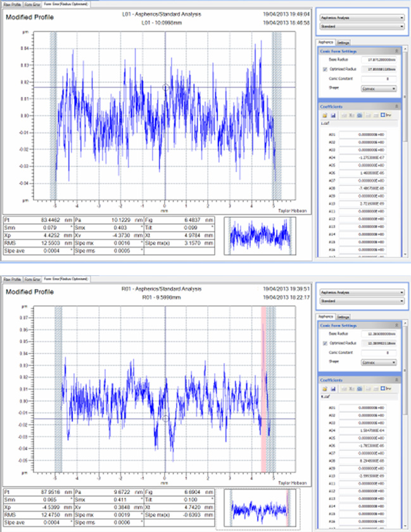
Task: Click pink highlighted band in R01 profile graph
Action: click(x=263, y=389)
